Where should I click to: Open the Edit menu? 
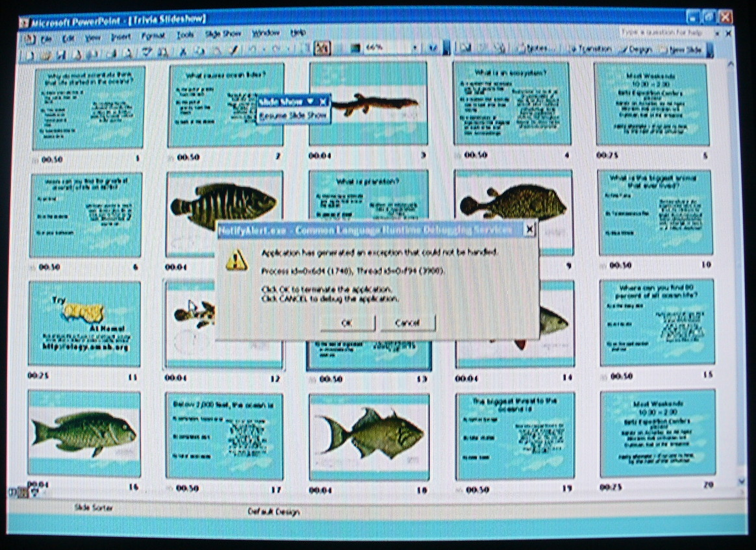(69, 38)
